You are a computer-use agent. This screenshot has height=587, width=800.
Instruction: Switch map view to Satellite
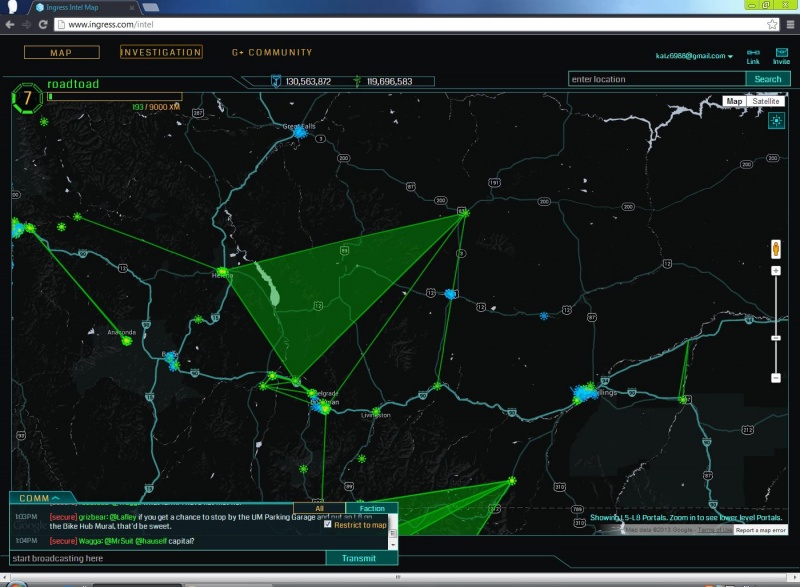(x=766, y=101)
